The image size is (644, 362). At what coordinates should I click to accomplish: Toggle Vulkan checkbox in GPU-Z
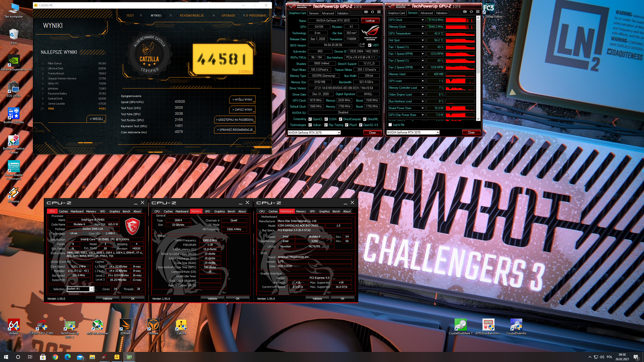pyautogui.click(x=310, y=125)
